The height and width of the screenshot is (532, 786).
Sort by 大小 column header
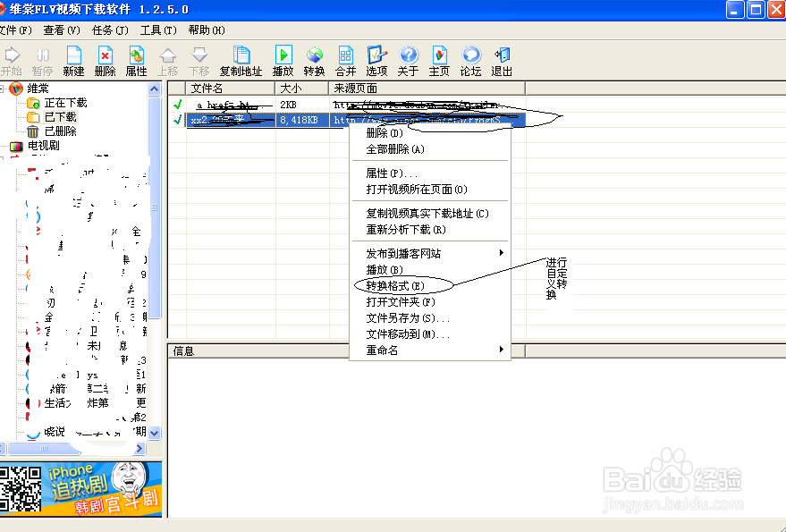point(302,89)
